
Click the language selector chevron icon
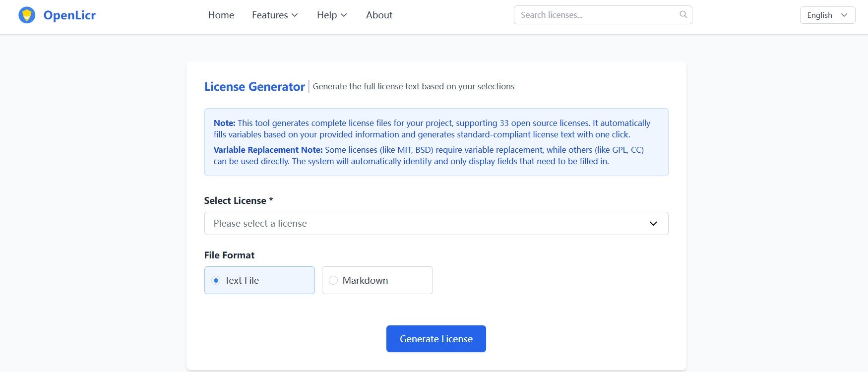[x=844, y=15]
